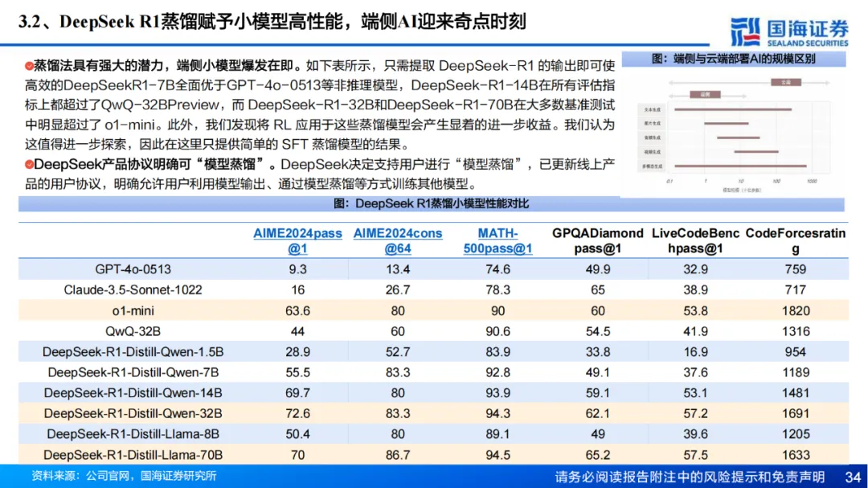This screenshot has width=868, height=488.
Task: Select the 1189 rating for Qwen-7B
Action: [x=796, y=372]
